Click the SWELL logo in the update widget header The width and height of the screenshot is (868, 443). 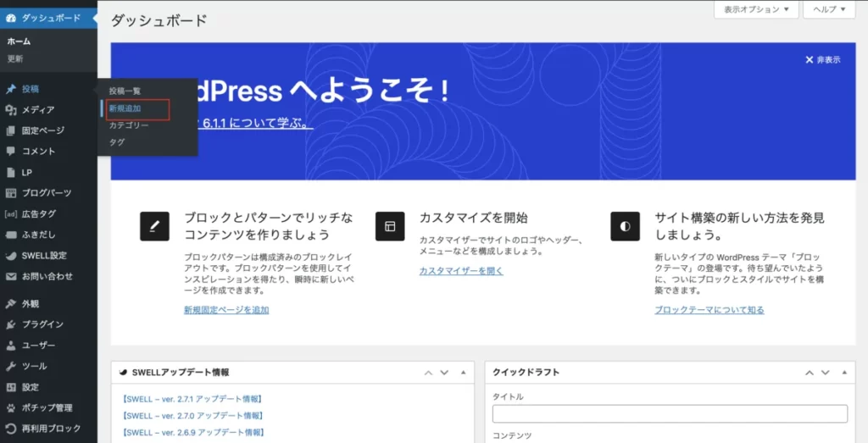coord(124,373)
